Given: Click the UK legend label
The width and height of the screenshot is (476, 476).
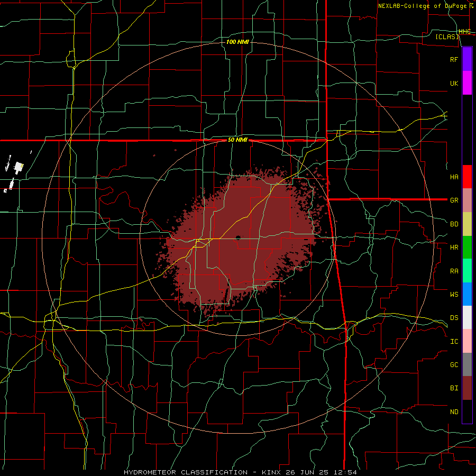Looking at the screenshot, I should [454, 83].
